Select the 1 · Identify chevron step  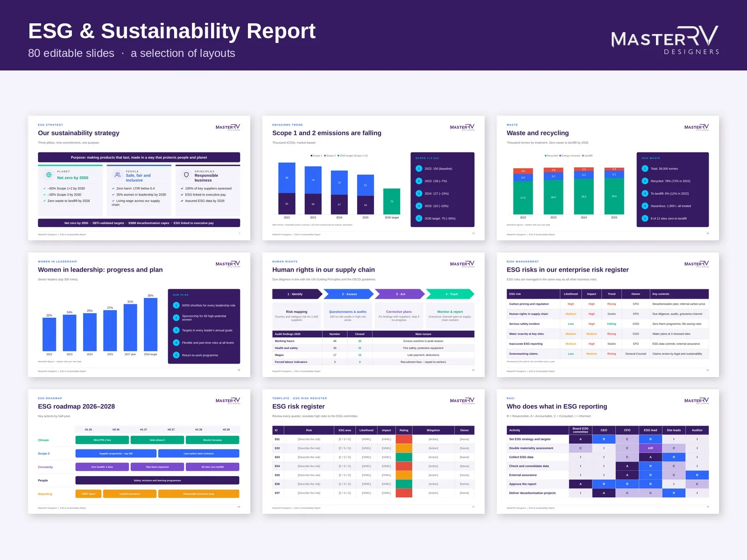pyautogui.click(x=297, y=294)
